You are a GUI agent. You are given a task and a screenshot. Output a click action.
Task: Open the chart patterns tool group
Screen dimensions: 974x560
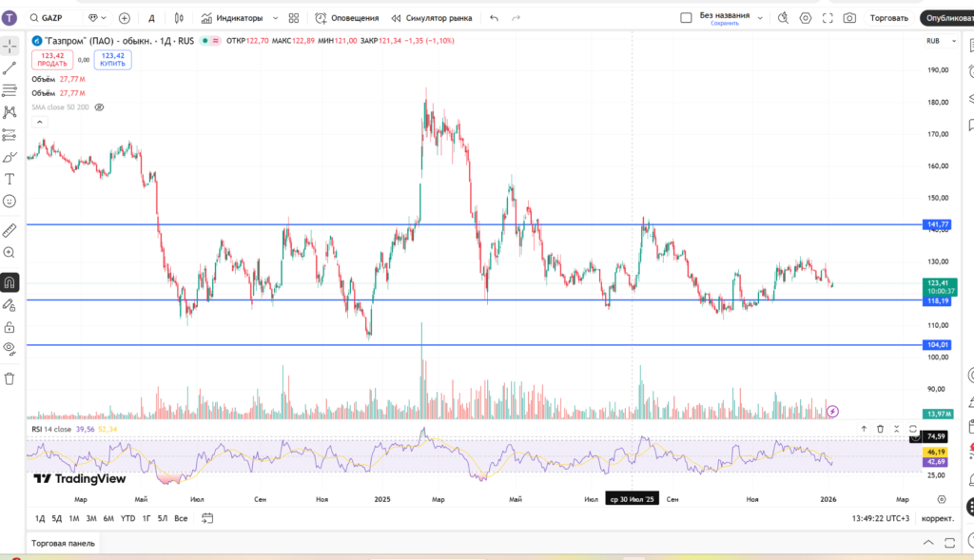coord(10,112)
